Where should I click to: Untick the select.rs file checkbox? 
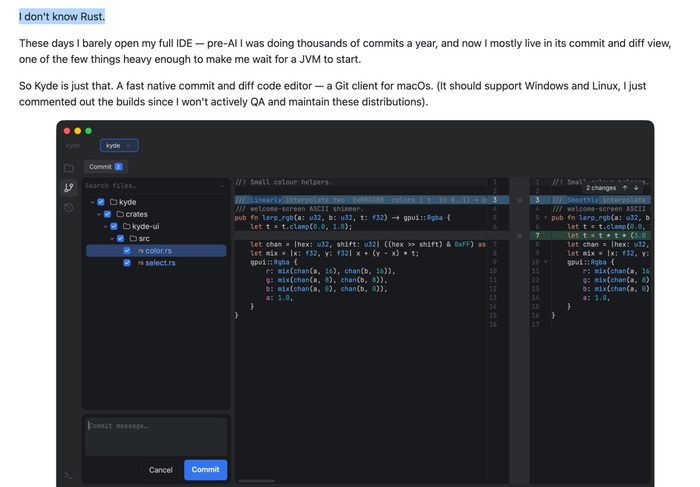pyautogui.click(x=127, y=263)
